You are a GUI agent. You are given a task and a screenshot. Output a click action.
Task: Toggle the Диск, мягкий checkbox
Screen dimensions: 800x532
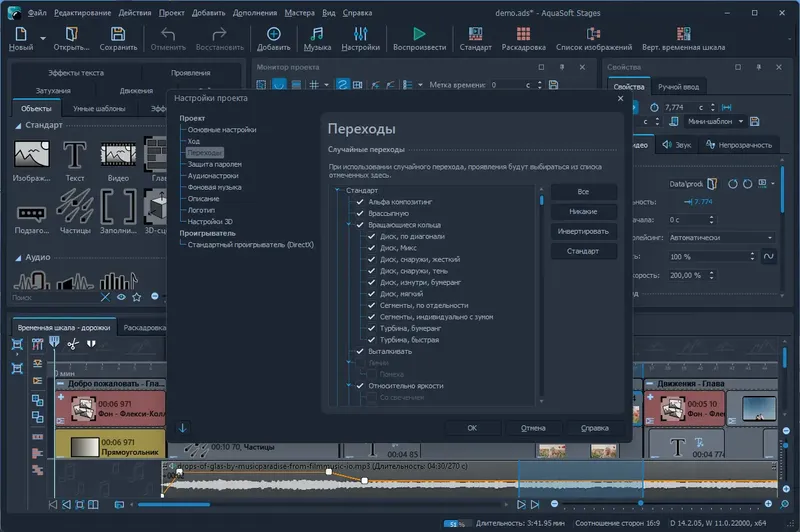[x=372, y=294]
